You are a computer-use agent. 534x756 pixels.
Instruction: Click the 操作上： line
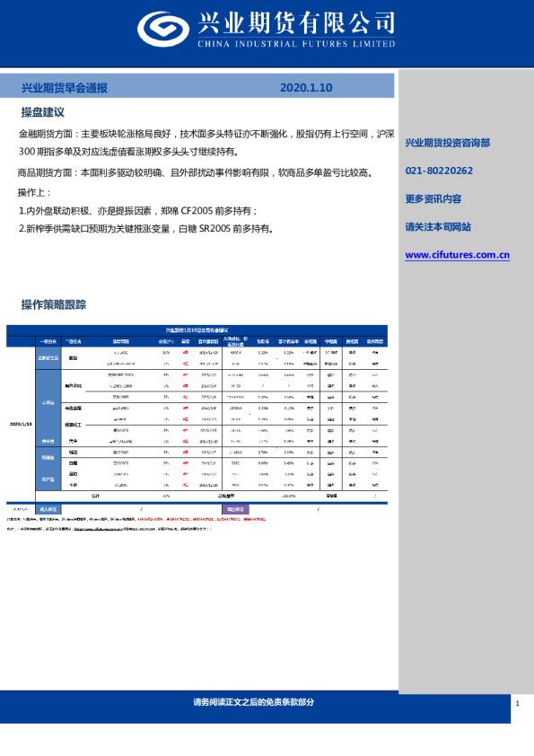click(x=35, y=192)
